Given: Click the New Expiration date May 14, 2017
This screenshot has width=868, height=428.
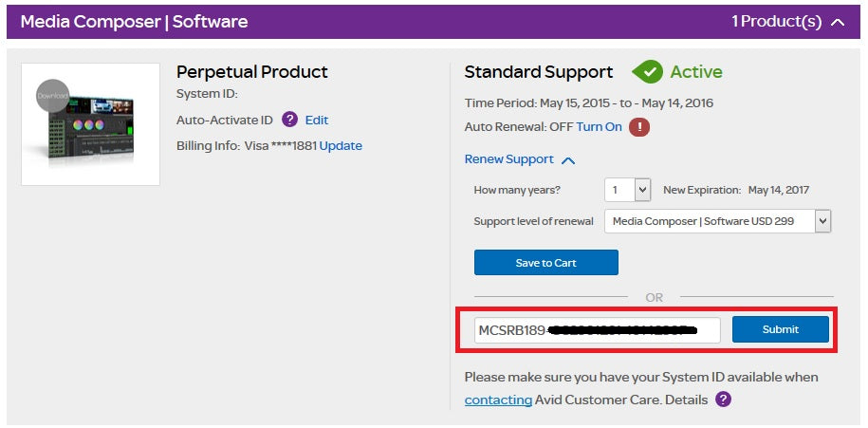Looking at the screenshot, I should (x=778, y=190).
